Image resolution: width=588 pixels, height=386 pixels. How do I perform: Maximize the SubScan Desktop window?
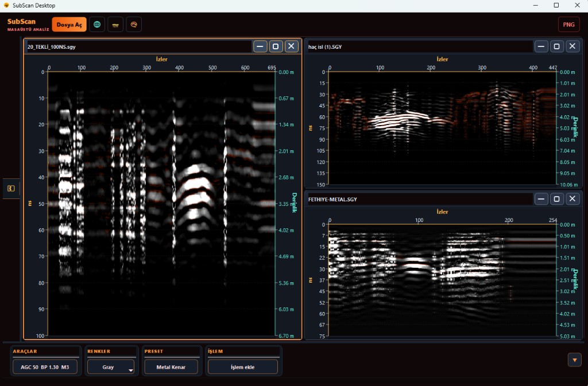tap(556, 5)
